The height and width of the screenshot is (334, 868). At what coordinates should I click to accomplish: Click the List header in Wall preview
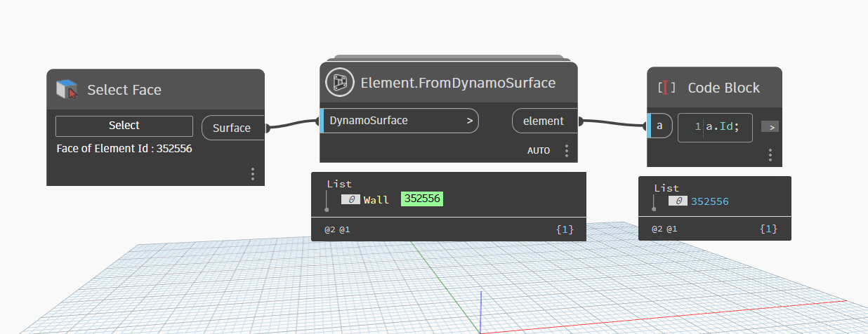coord(339,184)
